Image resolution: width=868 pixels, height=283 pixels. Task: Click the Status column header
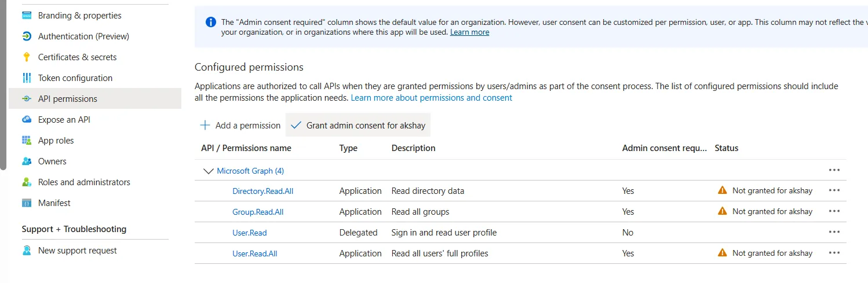coord(727,148)
